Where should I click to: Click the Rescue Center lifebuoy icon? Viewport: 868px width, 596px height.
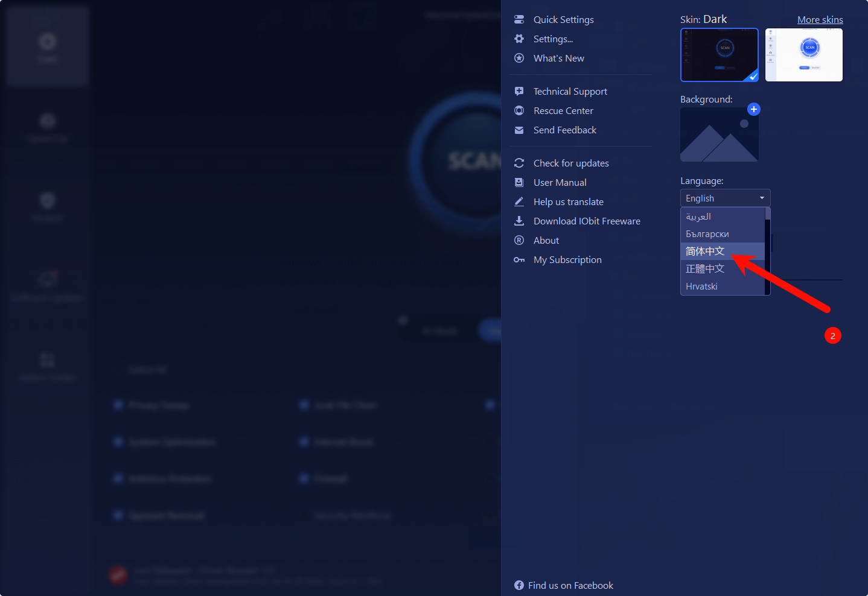[x=519, y=111]
